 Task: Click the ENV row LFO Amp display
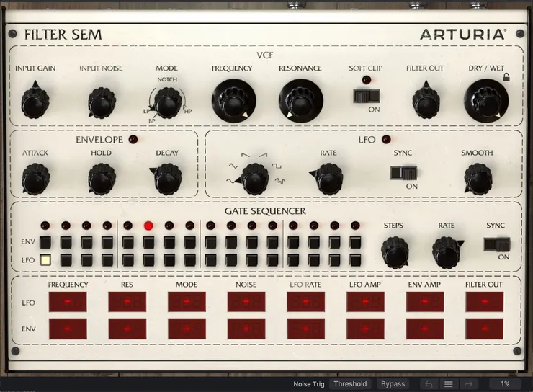pos(365,329)
